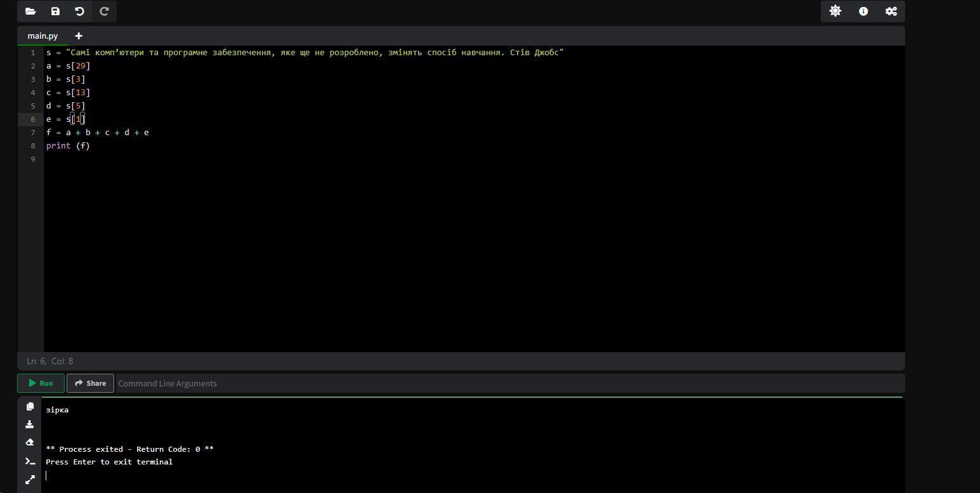Viewport: 980px width, 493px height.
Task: Switch to the main.py tab
Action: click(x=42, y=36)
